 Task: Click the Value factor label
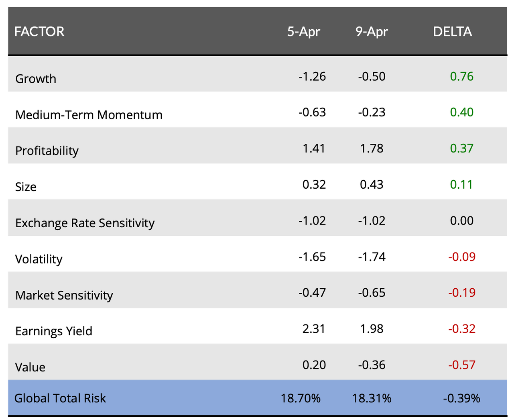[30, 367]
